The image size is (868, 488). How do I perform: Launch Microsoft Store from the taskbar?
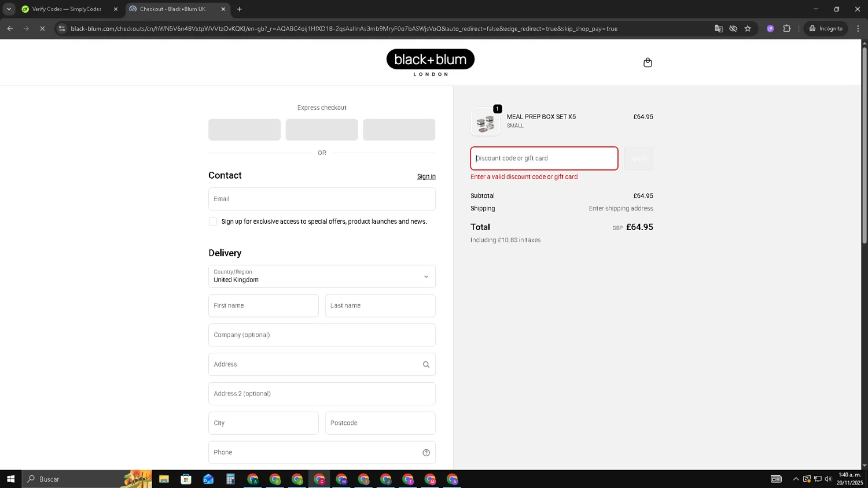[186, 479]
